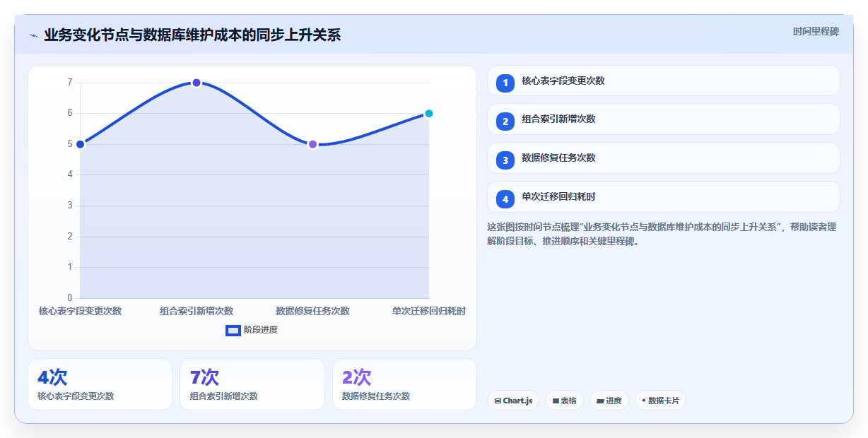Click the chart data point at value 5 for 核心表字段变更次数
This screenshot has width=868, height=438.
81,144
